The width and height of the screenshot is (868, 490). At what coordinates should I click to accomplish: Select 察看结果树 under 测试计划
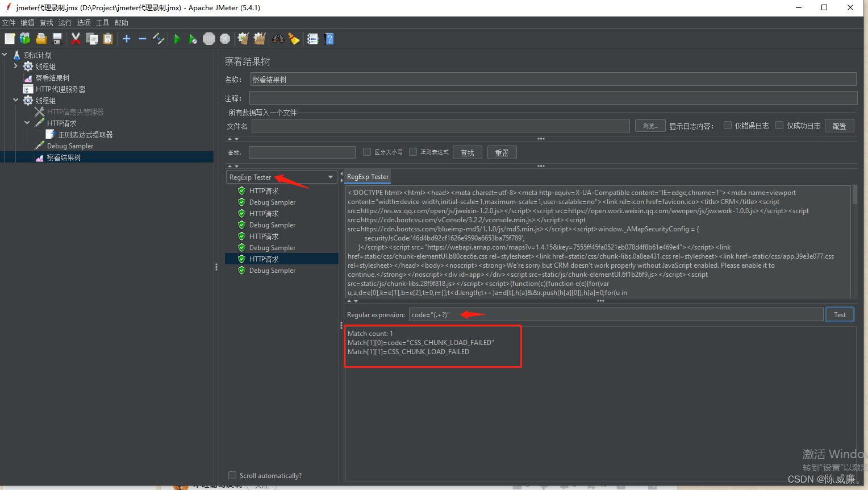point(52,78)
